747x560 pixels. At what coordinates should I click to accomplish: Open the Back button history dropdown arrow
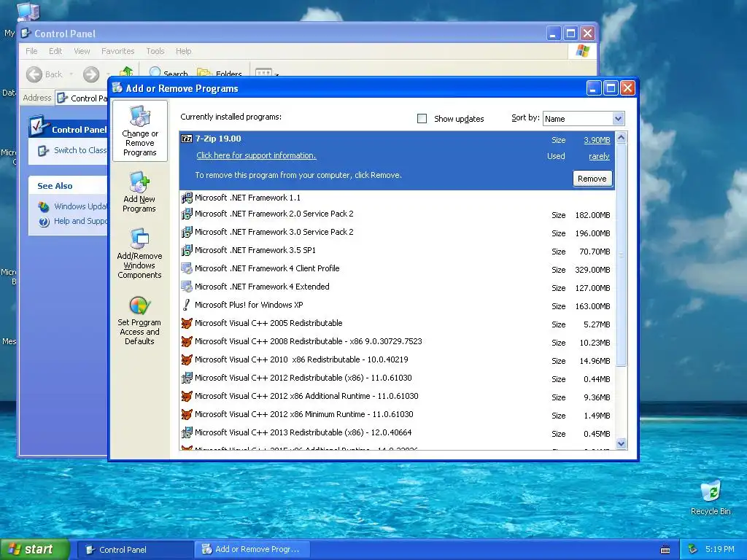point(71,74)
